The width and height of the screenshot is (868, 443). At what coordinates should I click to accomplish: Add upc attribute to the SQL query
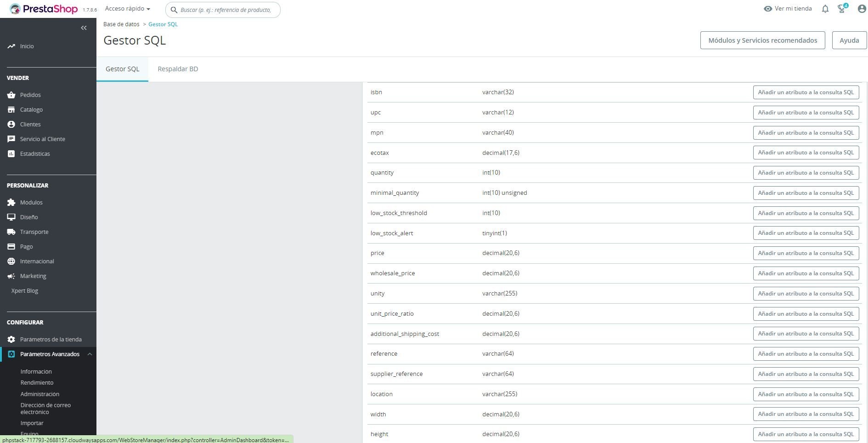pos(806,113)
